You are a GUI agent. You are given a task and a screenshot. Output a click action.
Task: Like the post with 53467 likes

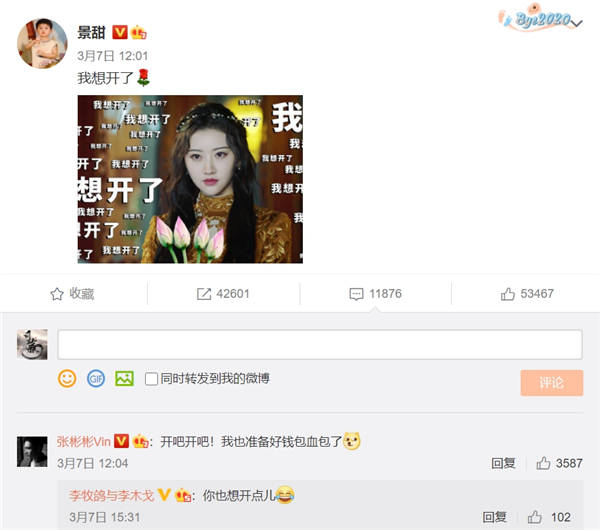(527, 294)
